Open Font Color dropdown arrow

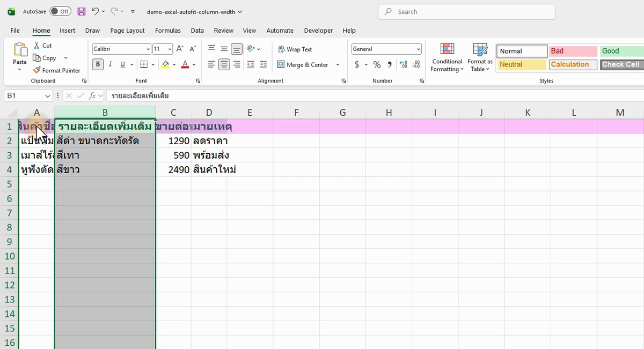tap(194, 64)
